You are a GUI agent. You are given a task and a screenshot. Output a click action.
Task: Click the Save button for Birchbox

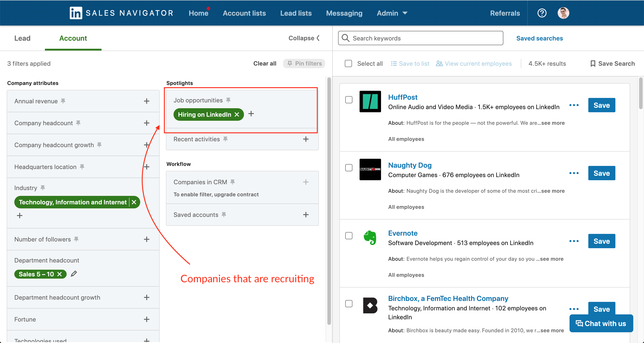pyautogui.click(x=602, y=309)
